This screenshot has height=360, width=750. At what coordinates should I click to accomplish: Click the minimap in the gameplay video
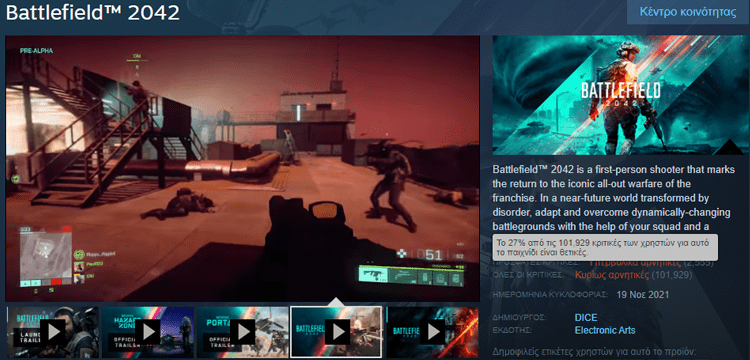coord(46,256)
